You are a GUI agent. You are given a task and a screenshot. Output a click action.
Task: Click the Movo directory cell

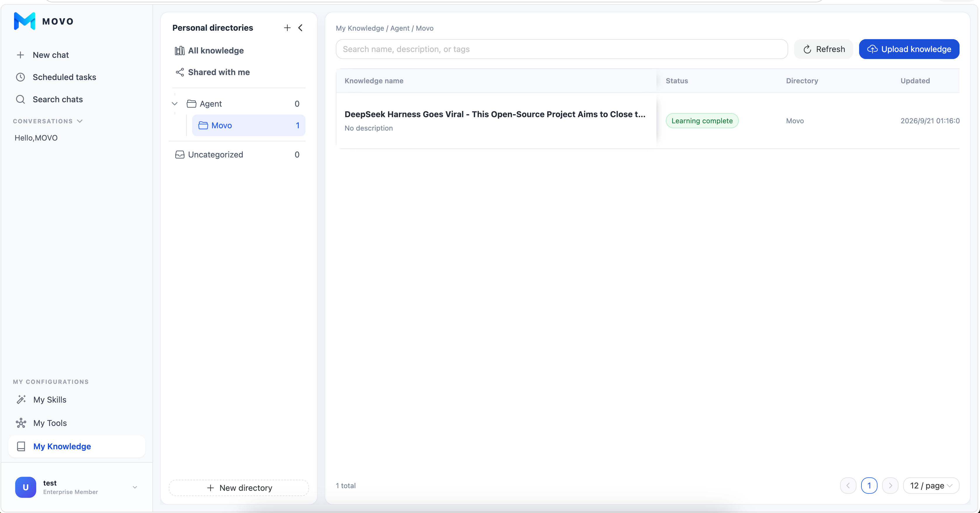pos(795,121)
